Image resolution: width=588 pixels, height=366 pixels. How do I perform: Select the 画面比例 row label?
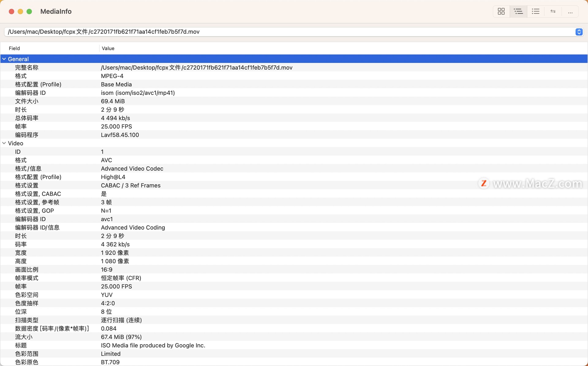point(27,270)
